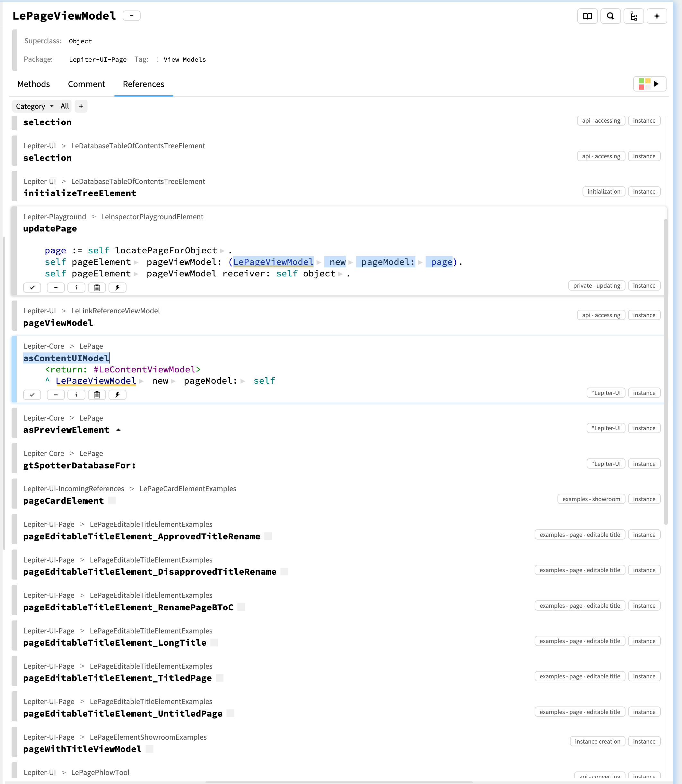Open the book/documentation icon top right
The height and width of the screenshot is (784, 682).
tap(587, 16)
